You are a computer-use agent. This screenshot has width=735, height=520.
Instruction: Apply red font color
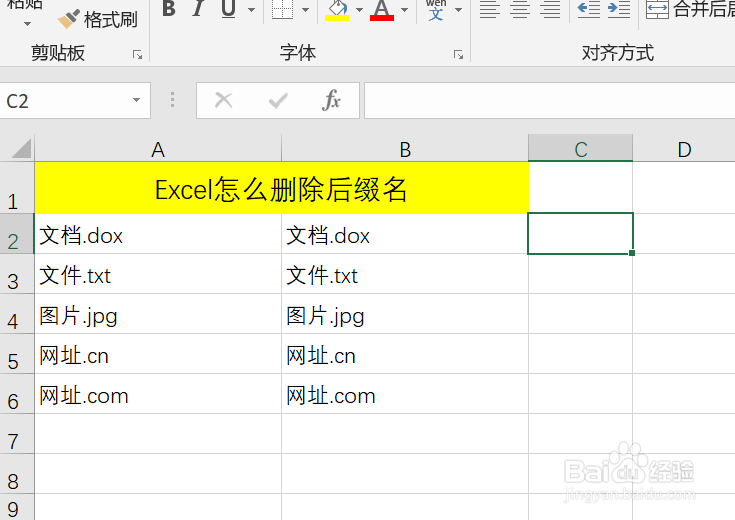pyautogui.click(x=382, y=9)
